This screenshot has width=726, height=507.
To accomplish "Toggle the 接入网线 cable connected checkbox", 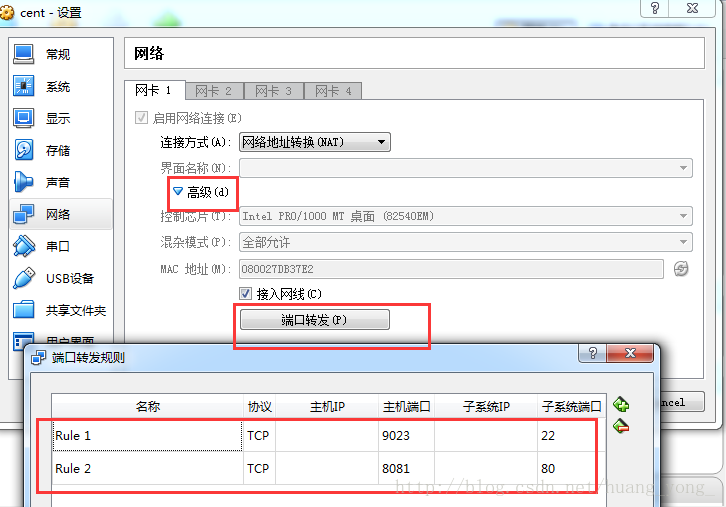I will click(245, 294).
